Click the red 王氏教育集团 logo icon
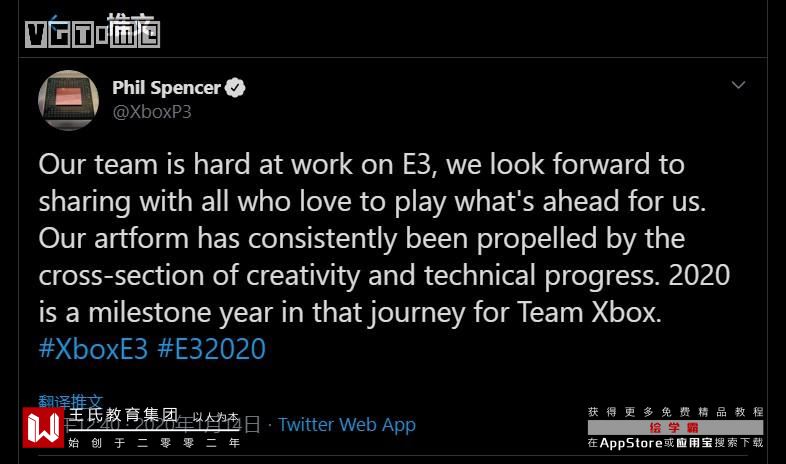The height and width of the screenshot is (464, 786). [43, 428]
